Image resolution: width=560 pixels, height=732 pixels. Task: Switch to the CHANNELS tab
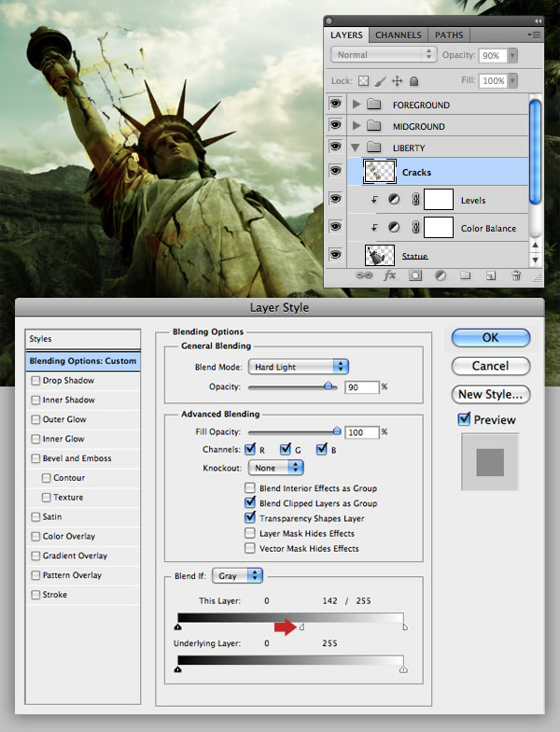(x=398, y=35)
